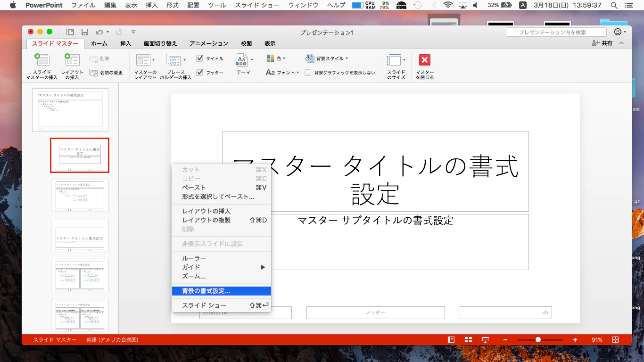644x362 pixels.
Task: Switch to slide sorter view icon
Action: [x=468, y=340]
